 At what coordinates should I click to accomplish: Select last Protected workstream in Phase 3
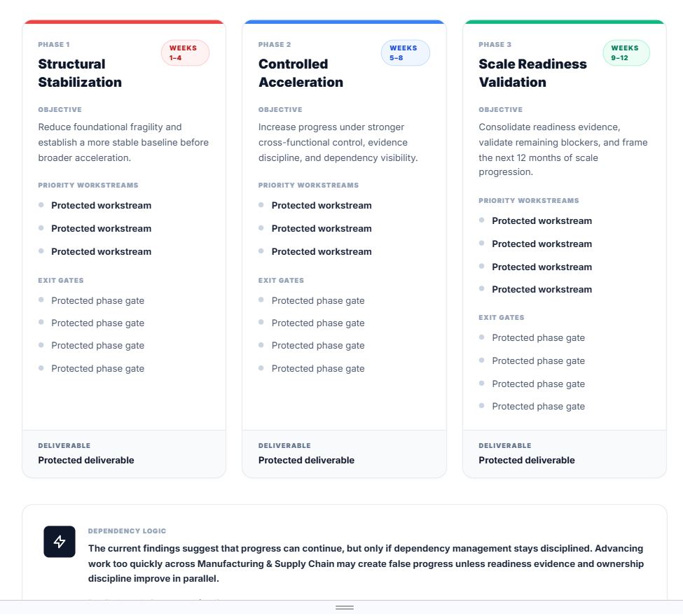541,289
